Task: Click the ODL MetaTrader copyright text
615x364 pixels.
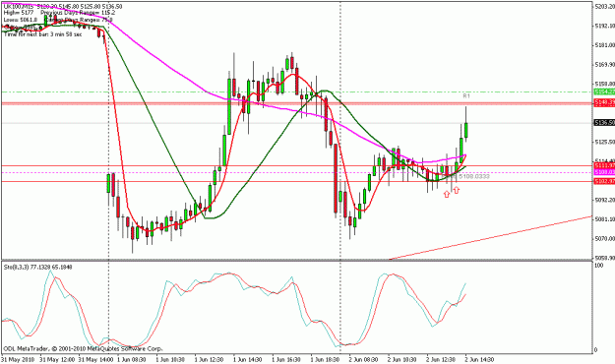Action: (x=83, y=348)
